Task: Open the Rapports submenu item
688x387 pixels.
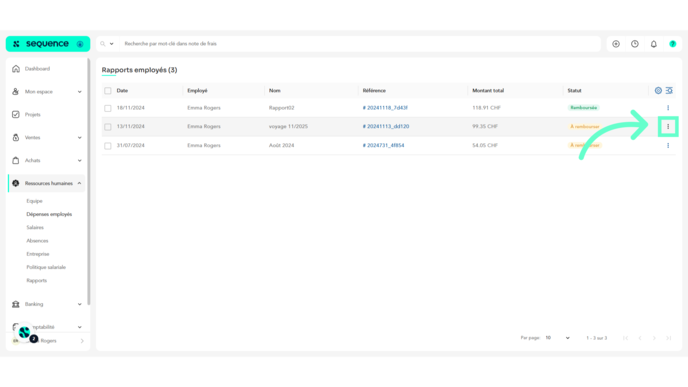Action: [36, 280]
